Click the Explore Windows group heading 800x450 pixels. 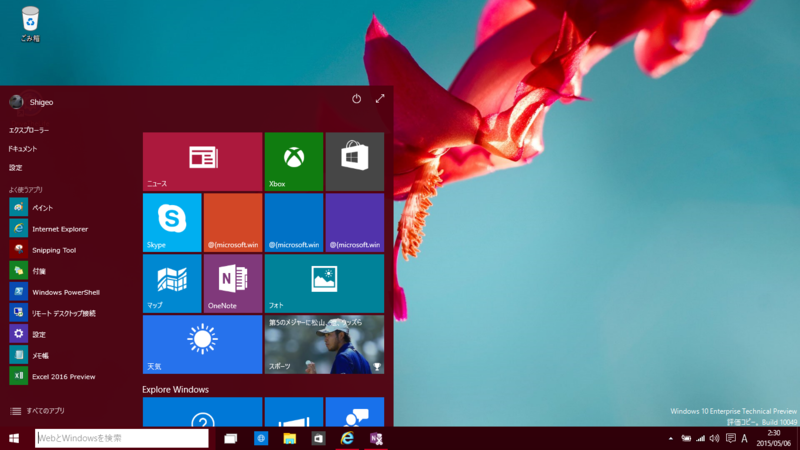[176, 389]
